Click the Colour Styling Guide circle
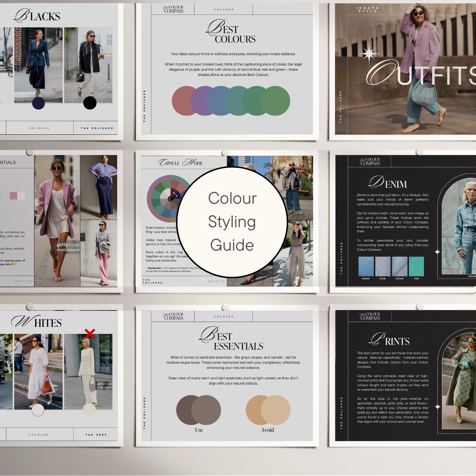Viewport: 476px width, 476px height. pos(232,222)
